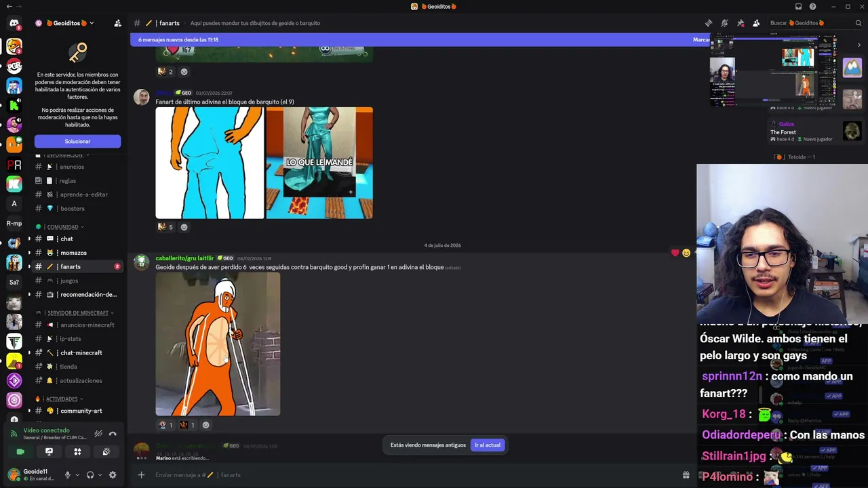
Task: Open the anuncios channel
Action: (x=78, y=167)
